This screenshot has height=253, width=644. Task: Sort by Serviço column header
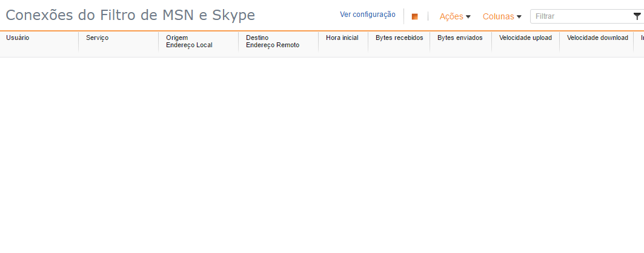98,38
